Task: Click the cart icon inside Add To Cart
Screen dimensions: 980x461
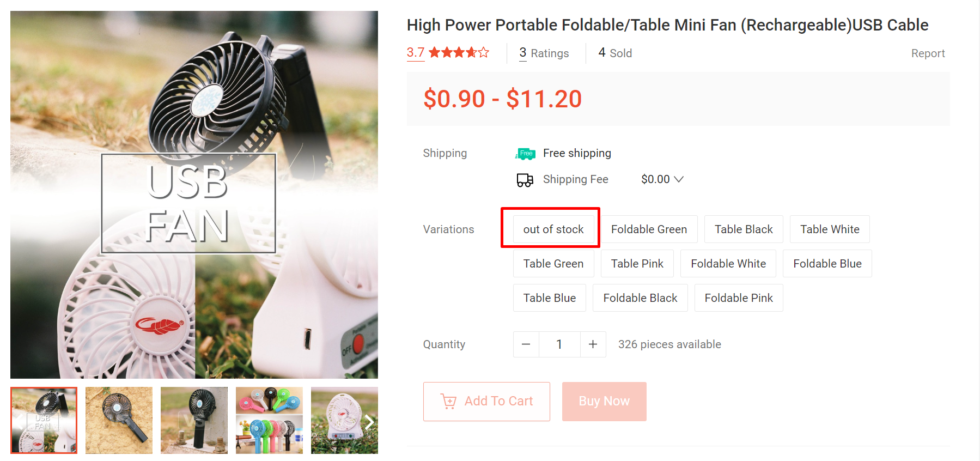Action: [x=448, y=401]
